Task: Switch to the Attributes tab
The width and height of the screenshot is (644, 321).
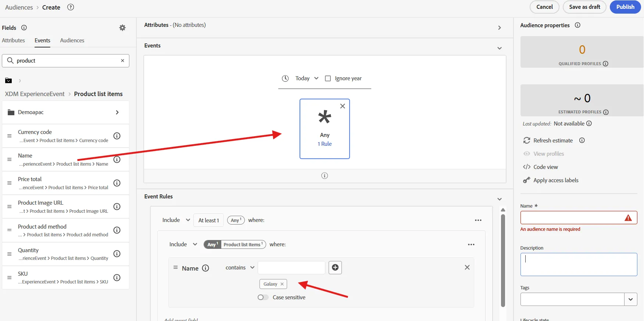Action: 13,40
